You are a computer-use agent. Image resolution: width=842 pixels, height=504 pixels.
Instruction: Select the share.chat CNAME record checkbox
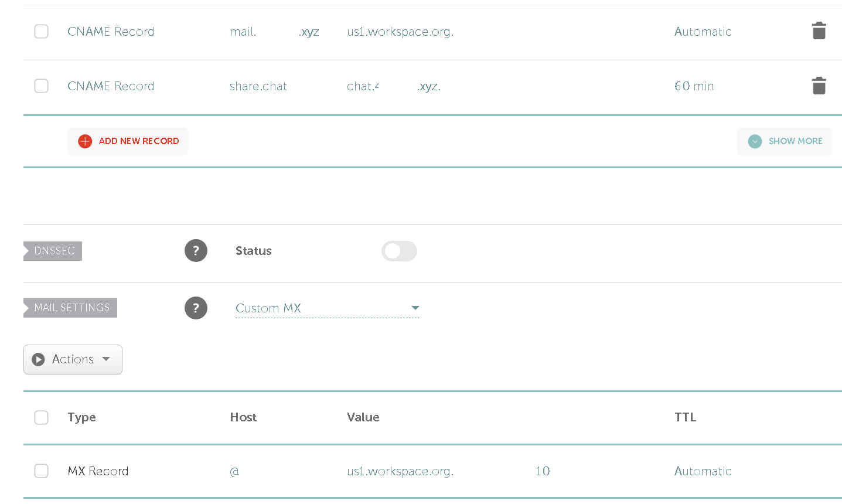41,86
